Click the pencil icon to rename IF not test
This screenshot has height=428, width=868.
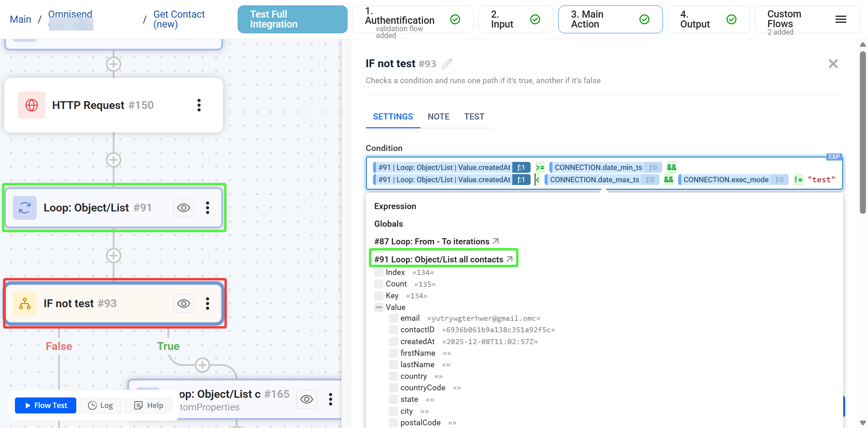click(447, 64)
